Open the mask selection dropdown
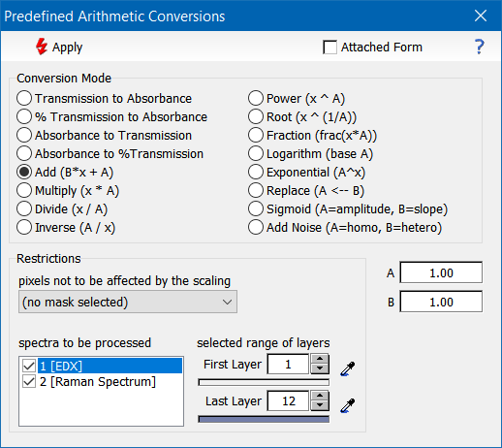Image resolution: width=502 pixels, height=448 pixels. (128, 302)
